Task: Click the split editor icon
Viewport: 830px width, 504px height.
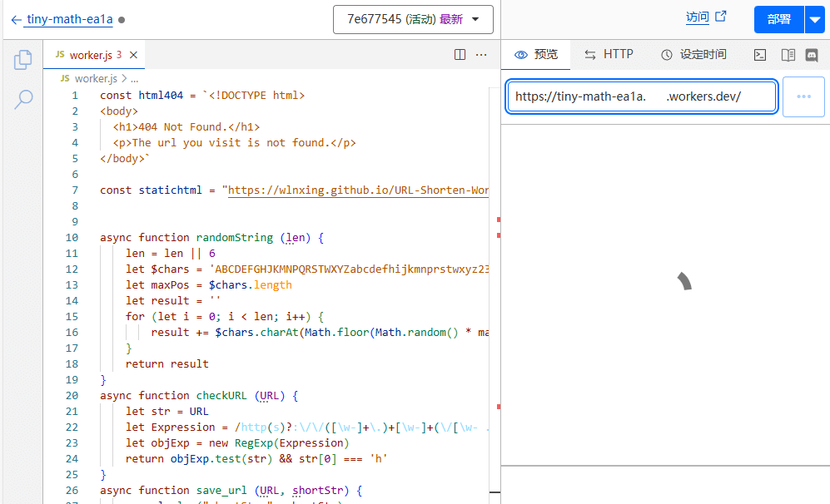Action: (460, 54)
